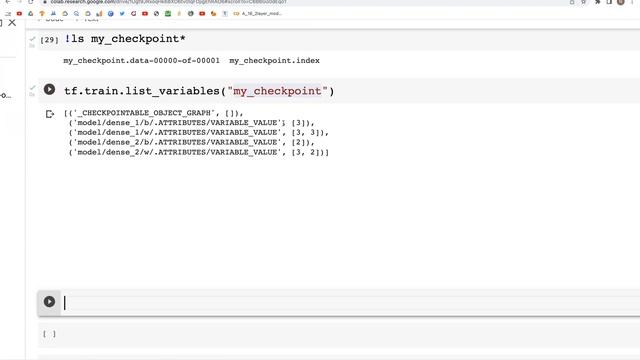Click the highlighted "my_checkpoint" string argument
Screen dimensions: 640x360
click(278, 91)
